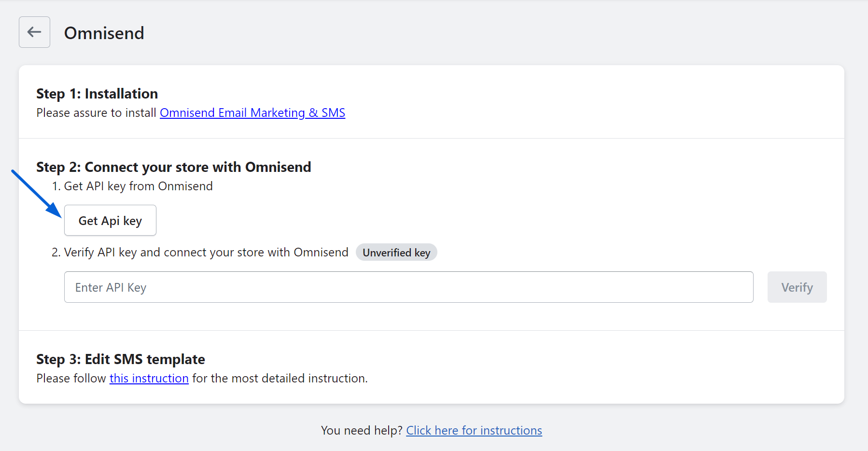Focus the Enter API Key field
The width and height of the screenshot is (868, 451).
pos(408,287)
